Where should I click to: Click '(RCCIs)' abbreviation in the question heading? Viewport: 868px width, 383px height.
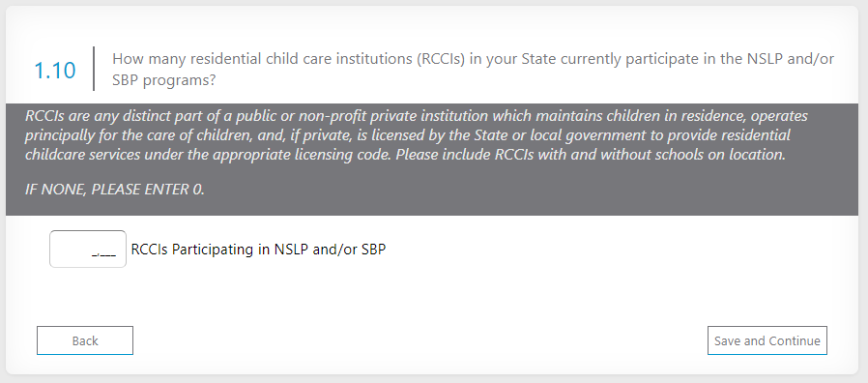440,59
